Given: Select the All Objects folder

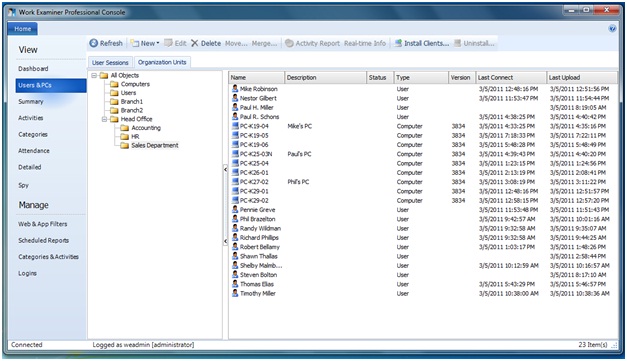Looking at the screenshot, I should pos(120,75).
